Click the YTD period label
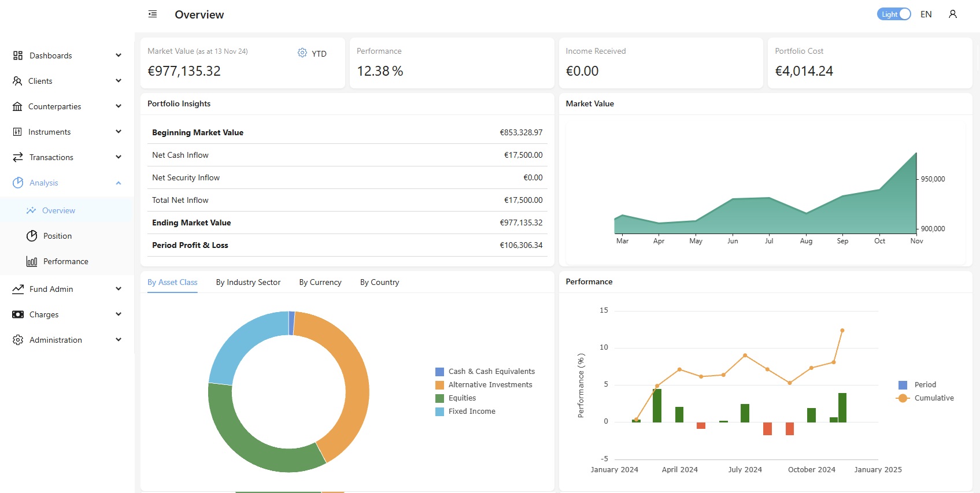This screenshot has width=980, height=493. [319, 53]
